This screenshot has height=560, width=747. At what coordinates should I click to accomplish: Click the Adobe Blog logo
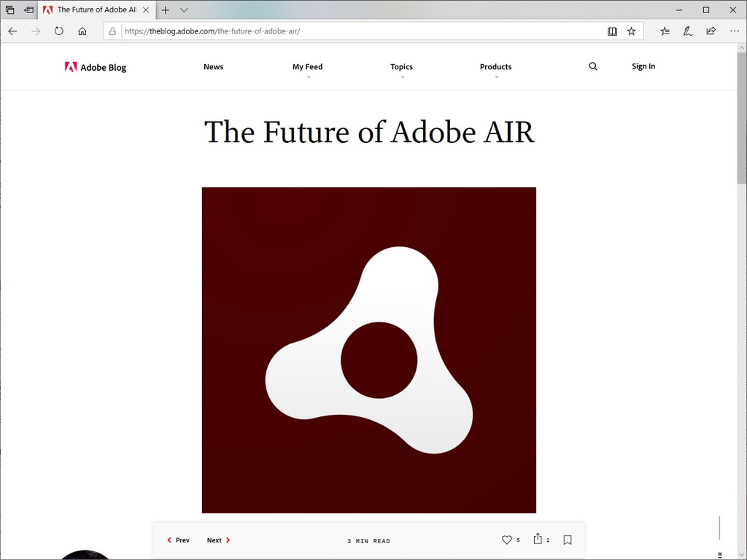95,66
